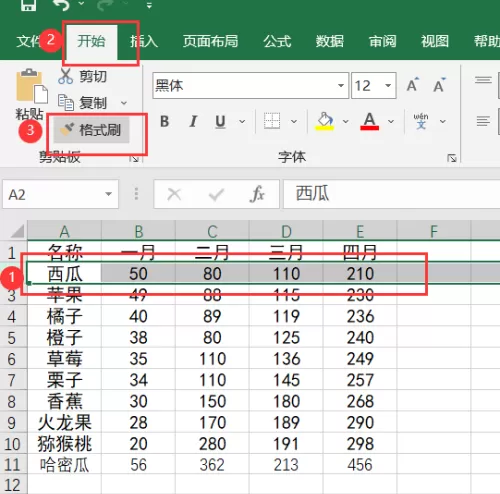Click the align left icon
Screen dimensions: 500x494
[x=483, y=121]
